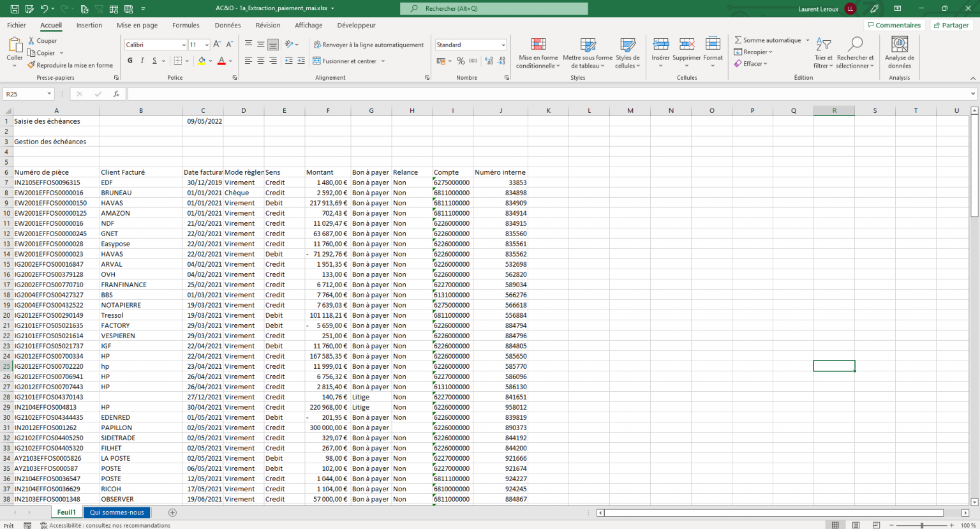Open the Données ribbon tab
The image size is (980, 529).
point(226,26)
